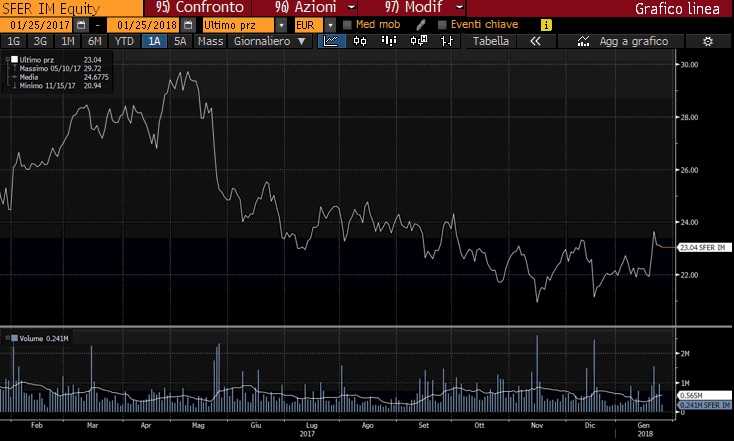The image size is (734, 441).
Task: Collapse the Ultimo prz legend tree
Action: coord(7,59)
